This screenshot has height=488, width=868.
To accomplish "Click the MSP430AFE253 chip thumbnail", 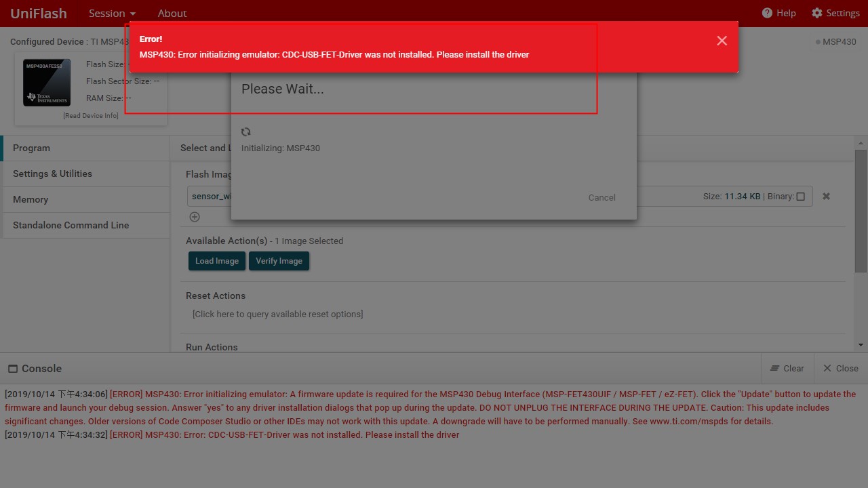I will pyautogui.click(x=47, y=83).
